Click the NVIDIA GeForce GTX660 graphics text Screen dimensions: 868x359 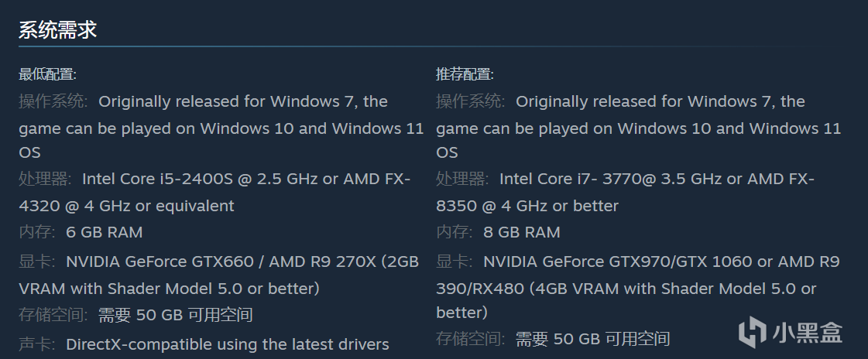point(163,262)
